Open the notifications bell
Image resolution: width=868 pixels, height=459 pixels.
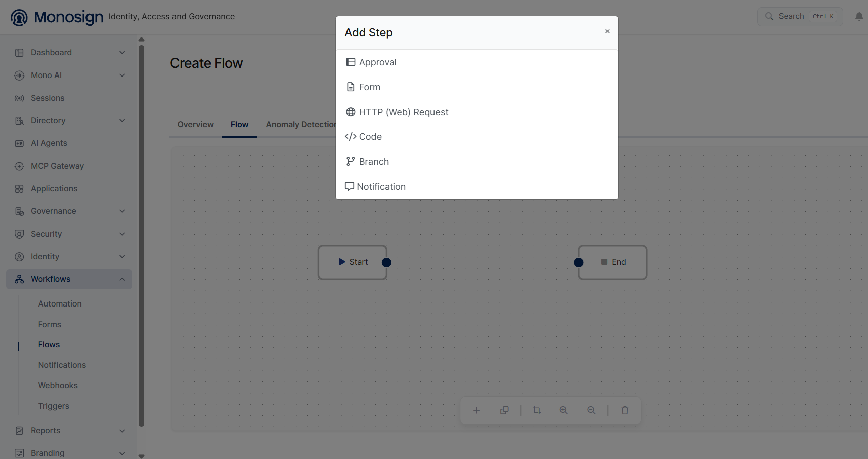click(x=859, y=16)
